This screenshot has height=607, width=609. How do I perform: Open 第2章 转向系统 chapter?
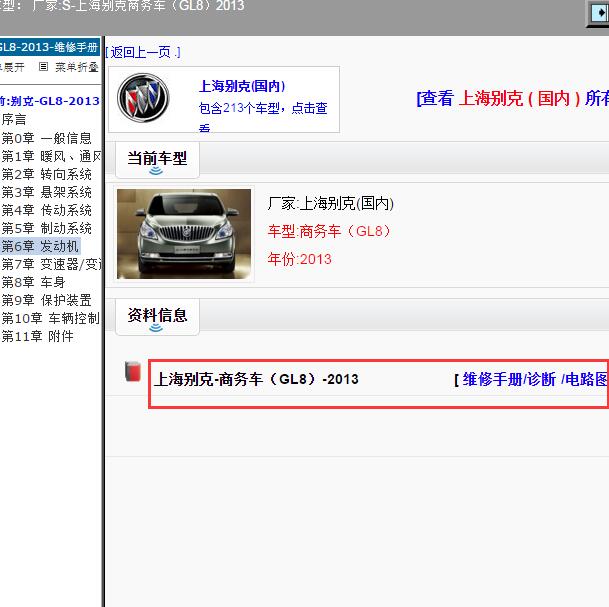pos(46,174)
